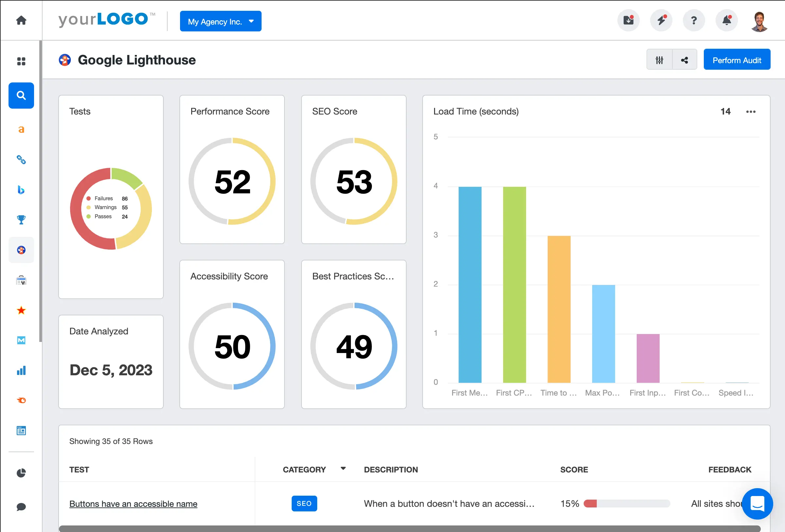The image size is (785, 532).
Task: Open the dashboard grid icon in sidebar
Action: [x=21, y=61]
